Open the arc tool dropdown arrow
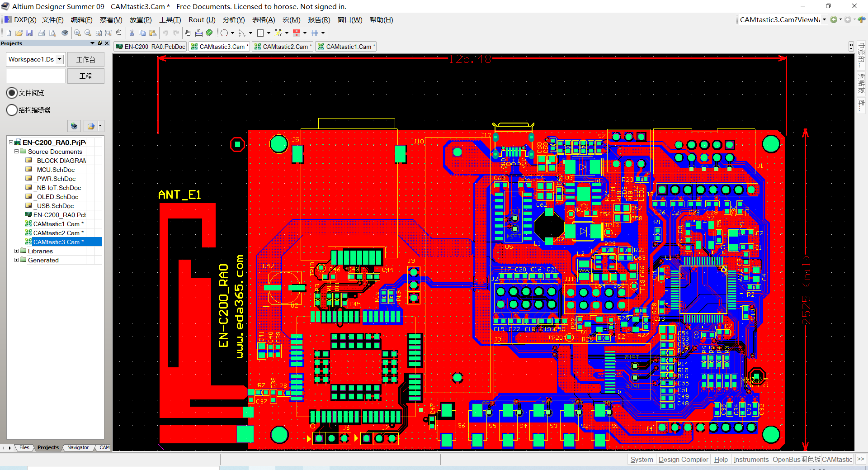The width and height of the screenshot is (868, 470). (232, 33)
